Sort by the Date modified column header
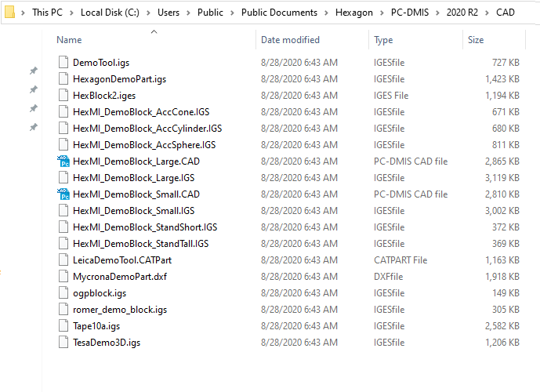Viewport: 540px width, 392px height. 290,40
